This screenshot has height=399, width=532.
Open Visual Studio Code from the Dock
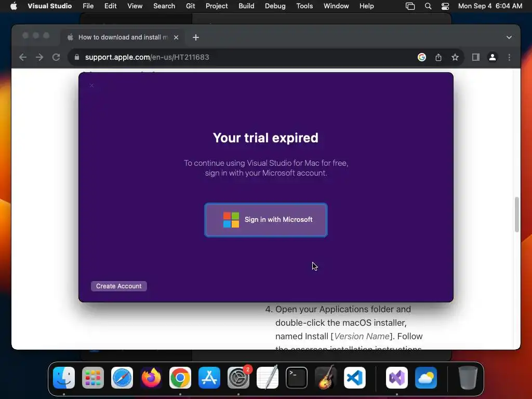354,378
